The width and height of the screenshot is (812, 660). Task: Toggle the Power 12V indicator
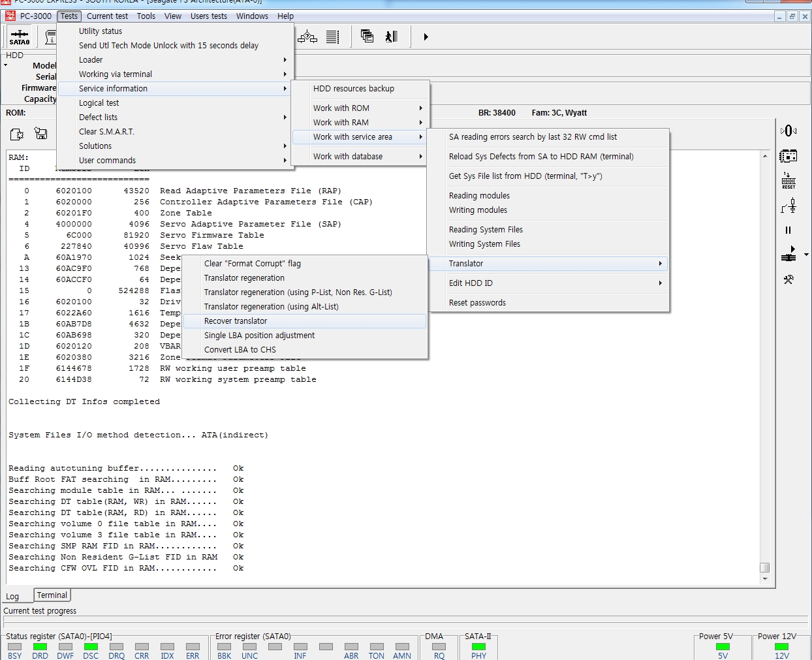(x=781, y=647)
